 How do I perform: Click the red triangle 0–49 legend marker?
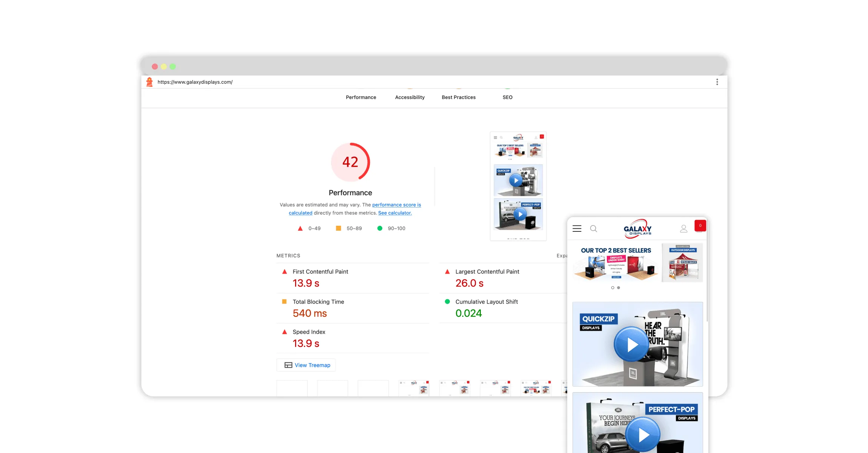pyautogui.click(x=300, y=228)
